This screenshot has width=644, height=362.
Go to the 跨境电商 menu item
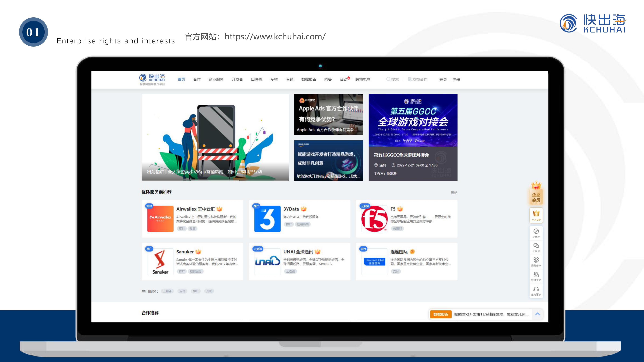(363, 79)
